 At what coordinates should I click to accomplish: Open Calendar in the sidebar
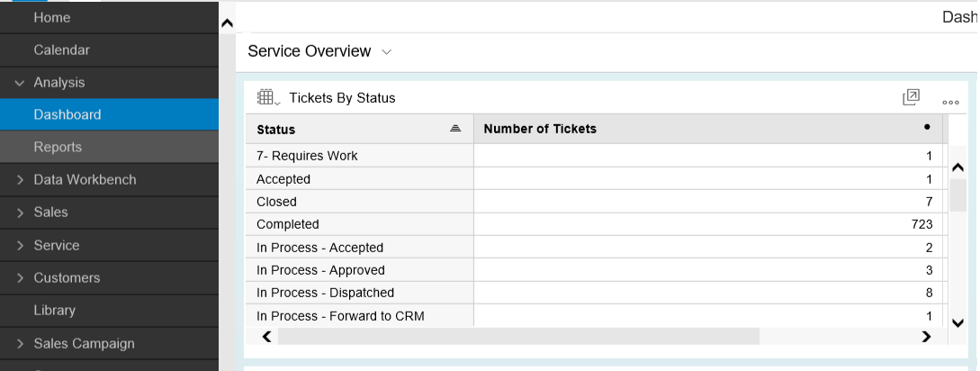[110, 50]
